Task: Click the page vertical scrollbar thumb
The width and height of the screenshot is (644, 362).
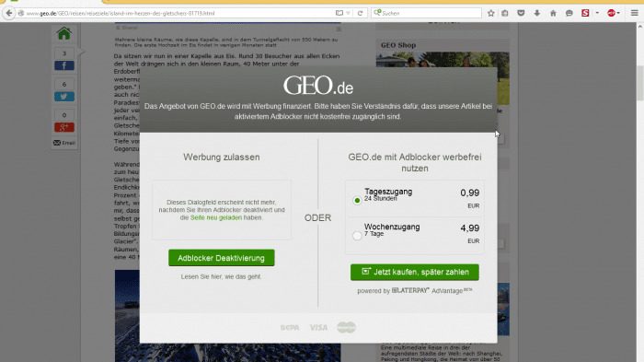Action: (640, 83)
